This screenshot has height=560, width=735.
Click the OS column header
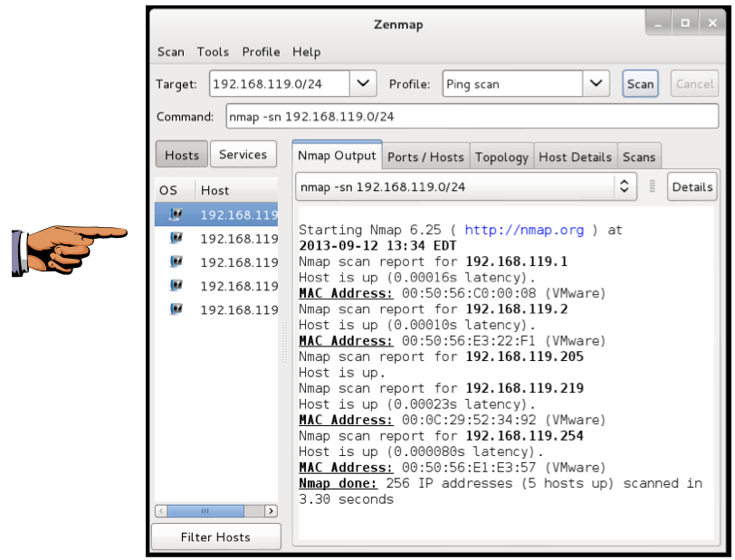(x=175, y=190)
